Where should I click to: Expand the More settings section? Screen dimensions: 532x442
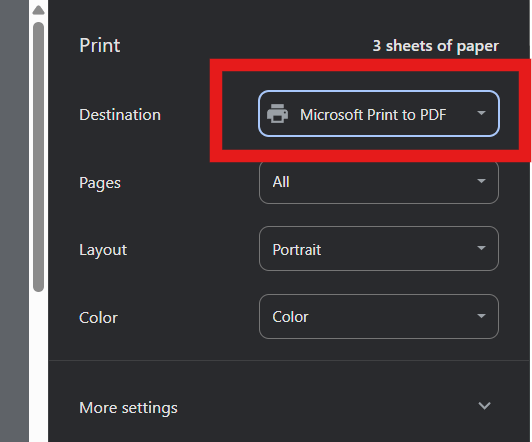[x=285, y=407]
